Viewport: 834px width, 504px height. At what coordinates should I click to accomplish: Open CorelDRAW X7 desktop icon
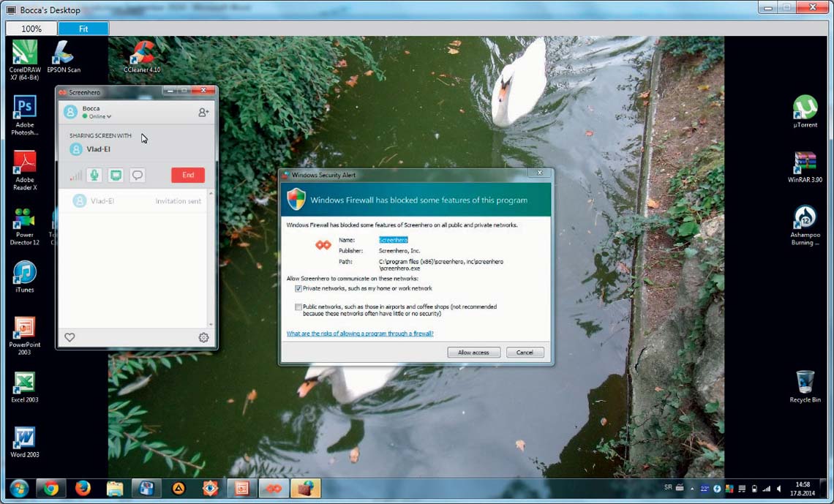pos(25,61)
